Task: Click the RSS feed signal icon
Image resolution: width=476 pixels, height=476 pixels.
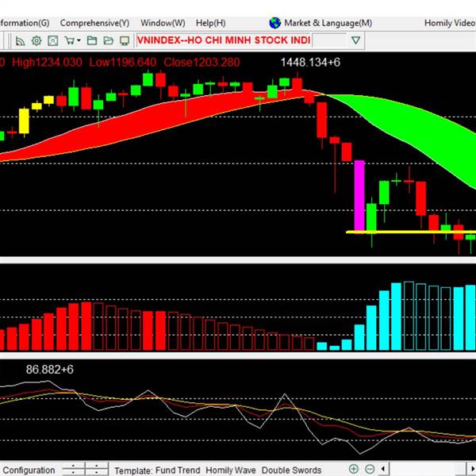Action: 20,40
